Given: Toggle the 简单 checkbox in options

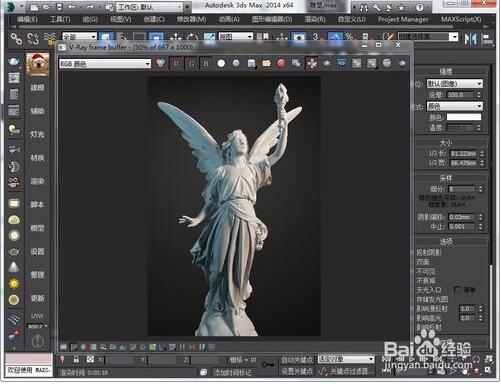Looking at the screenshot, I should (457, 289).
